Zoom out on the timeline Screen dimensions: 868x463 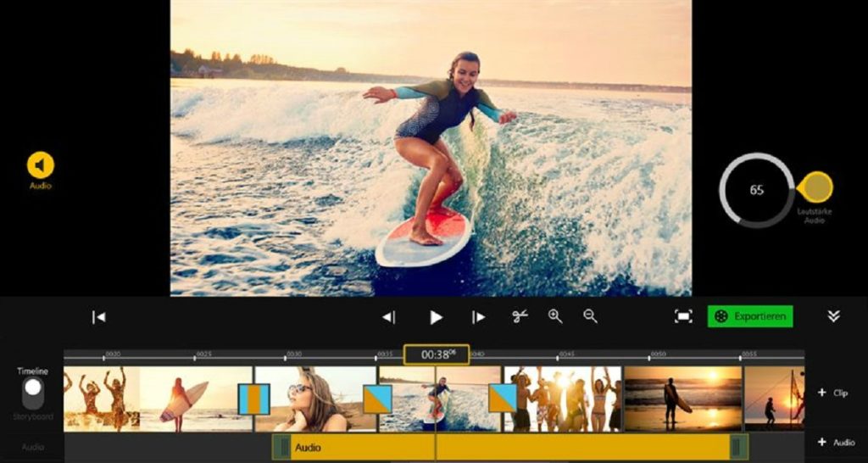591,316
